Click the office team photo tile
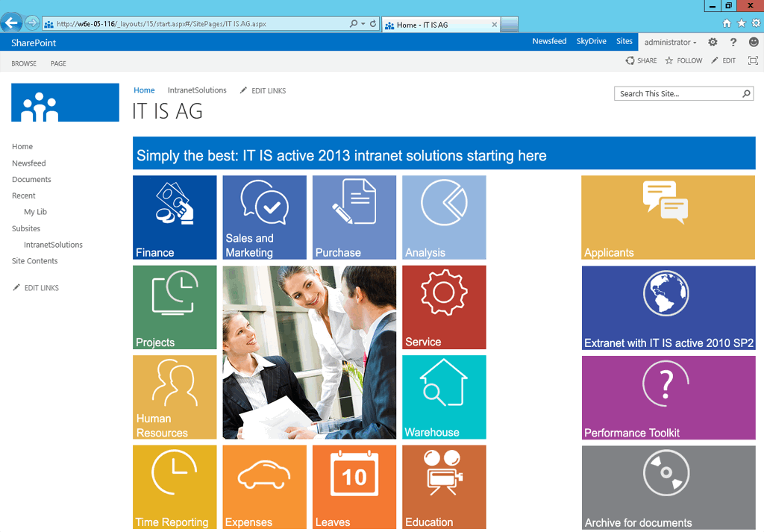 (310, 352)
